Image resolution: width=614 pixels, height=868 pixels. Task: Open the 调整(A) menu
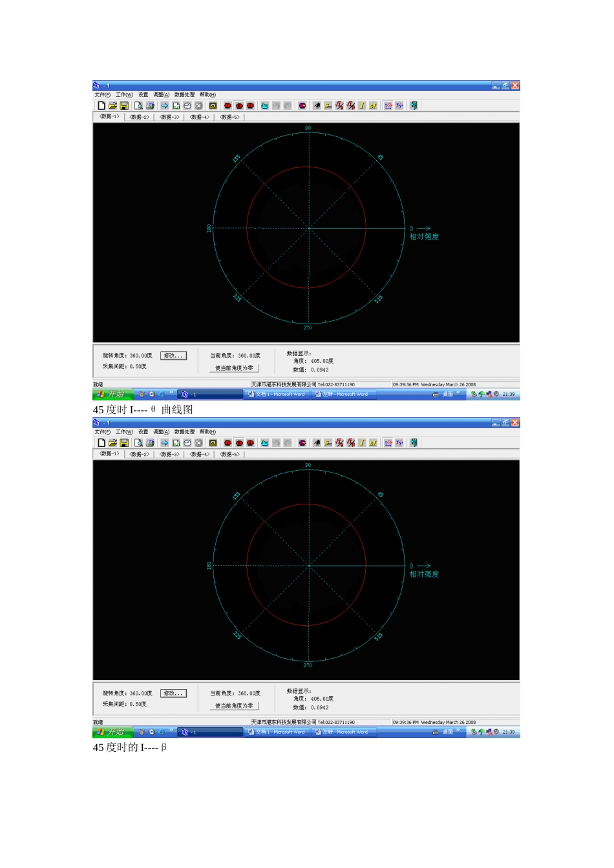click(162, 94)
